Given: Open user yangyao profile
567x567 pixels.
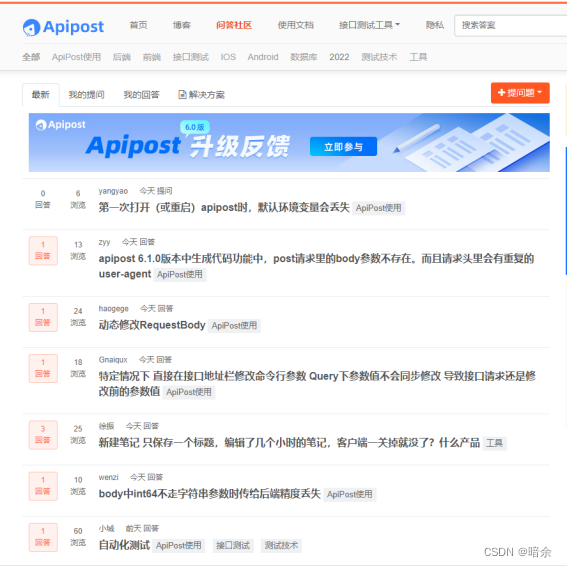Looking at the screenshot, I should 113,191.
